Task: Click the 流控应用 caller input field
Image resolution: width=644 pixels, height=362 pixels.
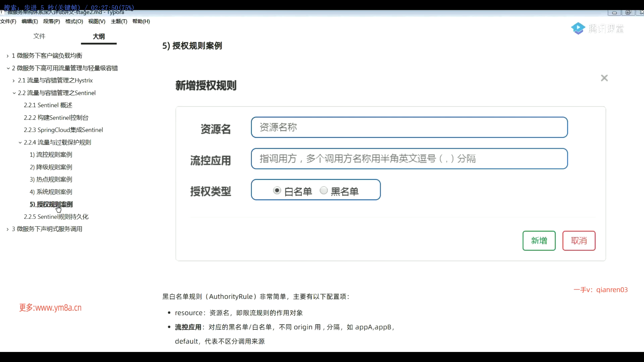Action: 409,159
